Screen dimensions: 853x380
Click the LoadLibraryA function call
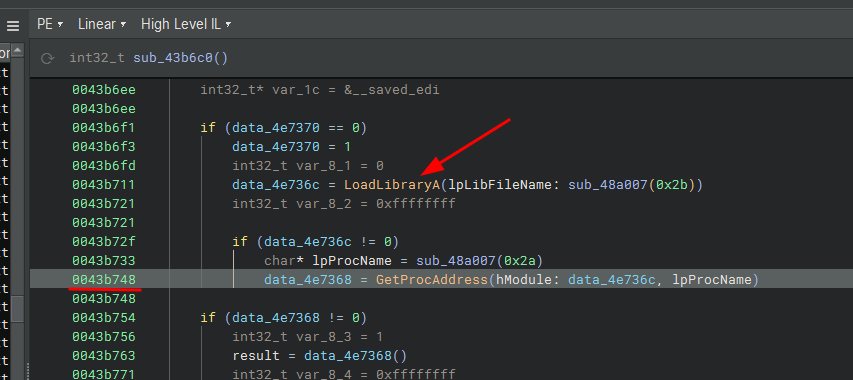click(392, 185)
